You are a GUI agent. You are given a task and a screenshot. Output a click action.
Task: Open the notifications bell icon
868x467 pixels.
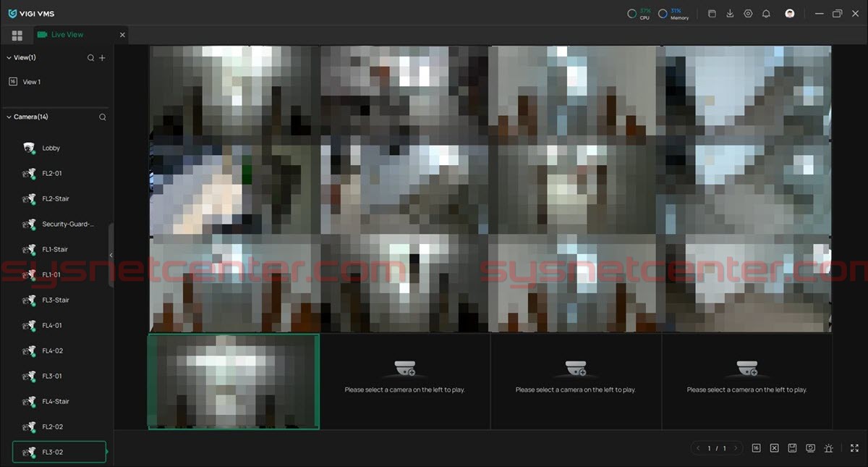[766, 14]
